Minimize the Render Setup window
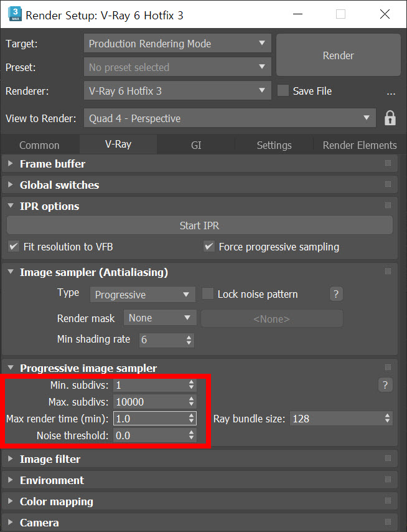 click(297, 14)
